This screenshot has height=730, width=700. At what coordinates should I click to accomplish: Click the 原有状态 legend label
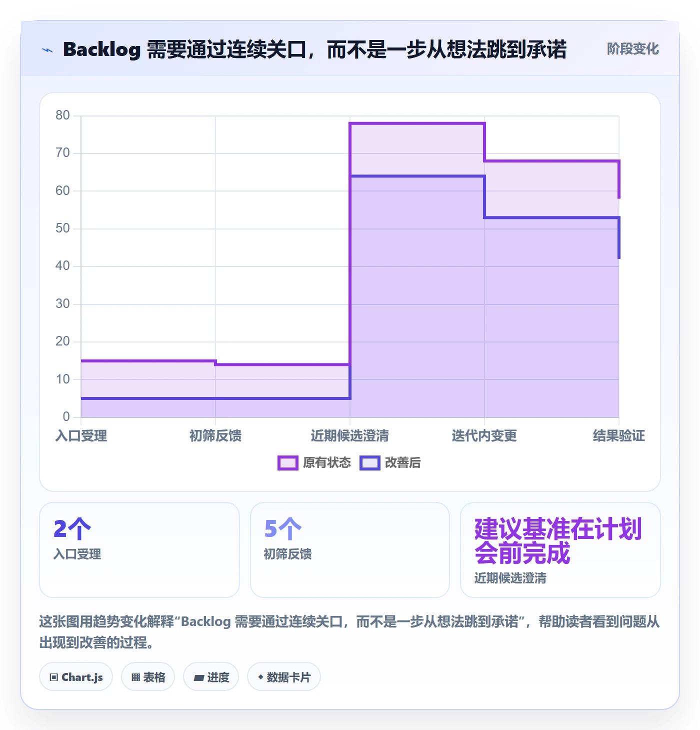[327, 463]
